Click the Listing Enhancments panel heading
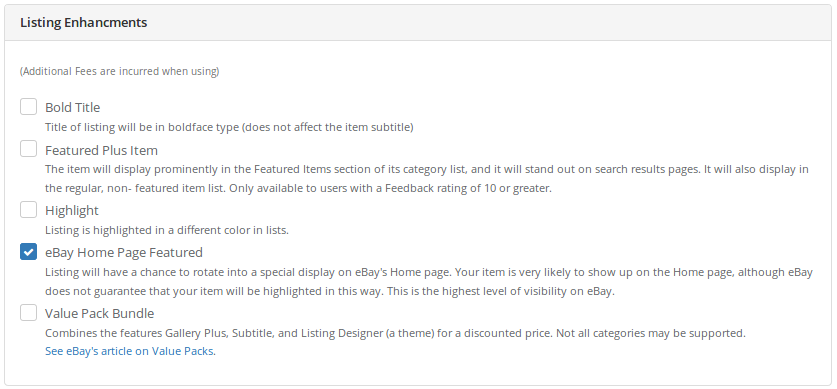Screen dimensions: 837x389 [x=84, y=22]
